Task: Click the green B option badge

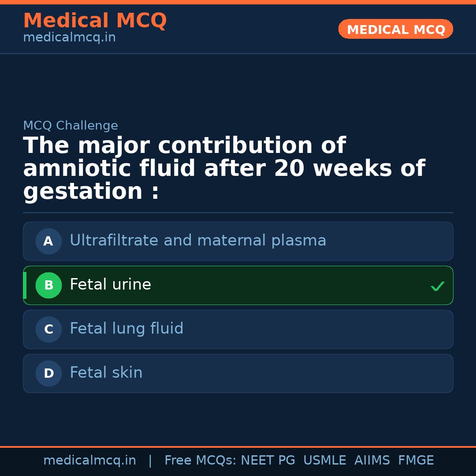Action: tap(48, 285)
